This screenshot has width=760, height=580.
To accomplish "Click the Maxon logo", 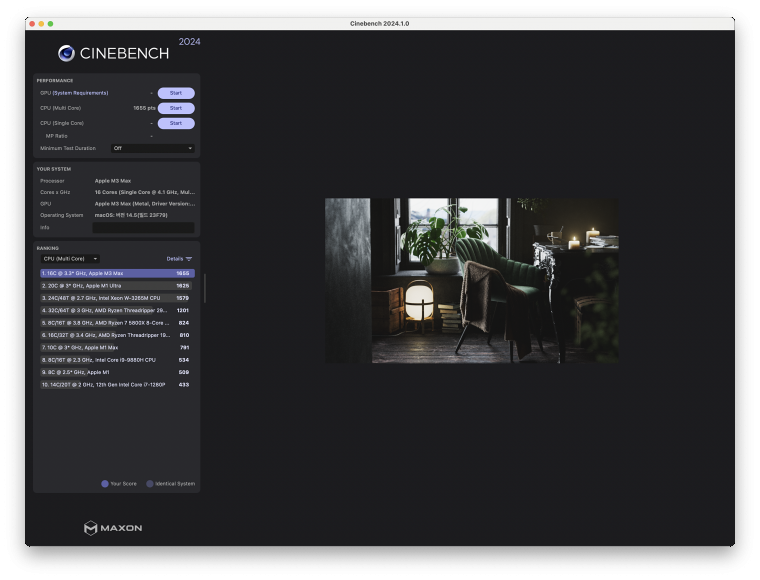I will (x=113, y=528).
